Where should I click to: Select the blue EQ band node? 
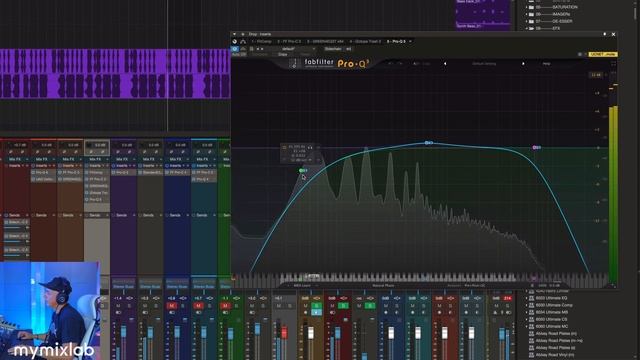pos(428,143)
